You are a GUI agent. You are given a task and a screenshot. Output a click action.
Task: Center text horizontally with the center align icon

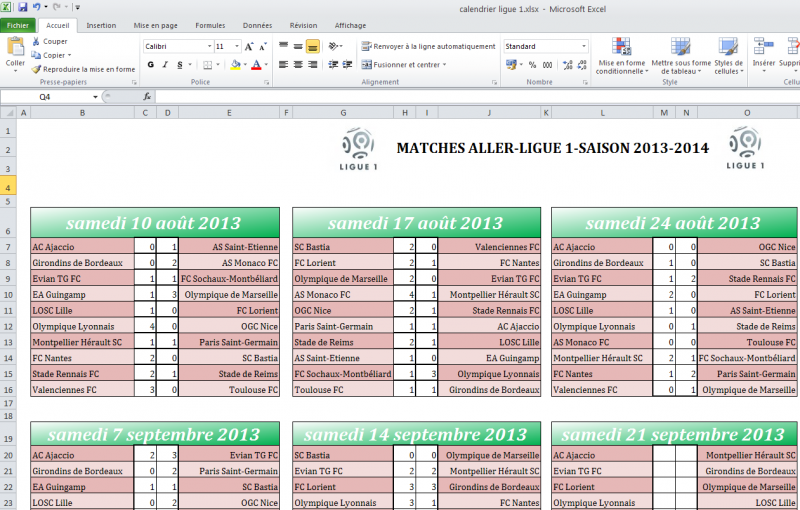click(x=298, y=65)
